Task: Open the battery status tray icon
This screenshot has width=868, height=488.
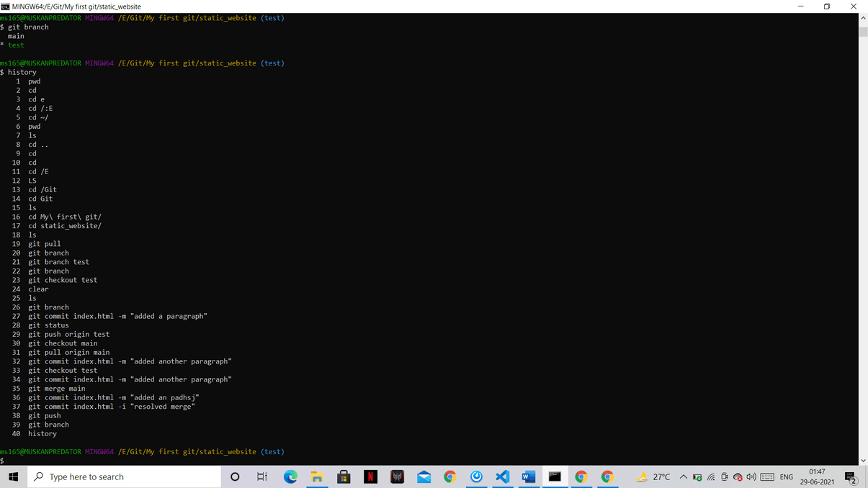Action: [697, 477]
